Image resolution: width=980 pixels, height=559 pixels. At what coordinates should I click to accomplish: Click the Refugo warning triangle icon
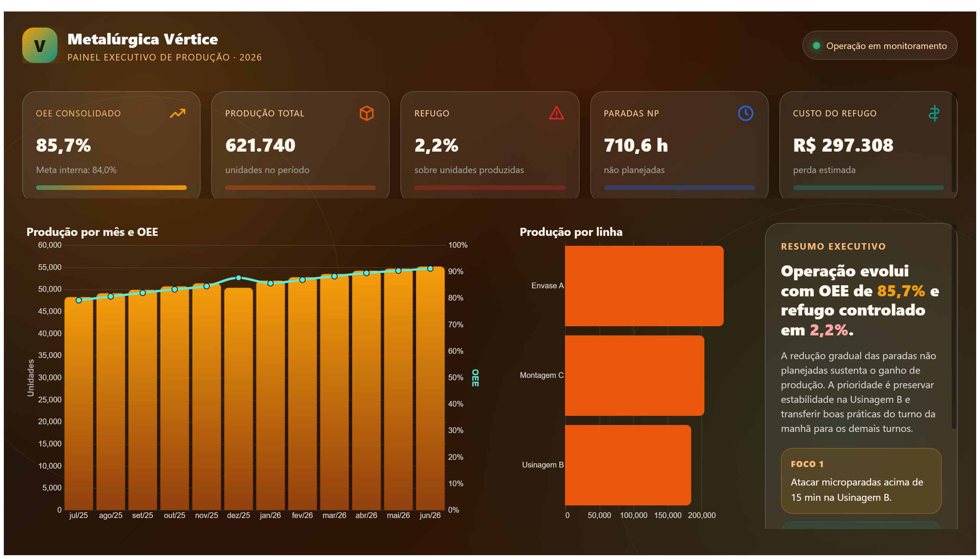[x=556, y=113]
